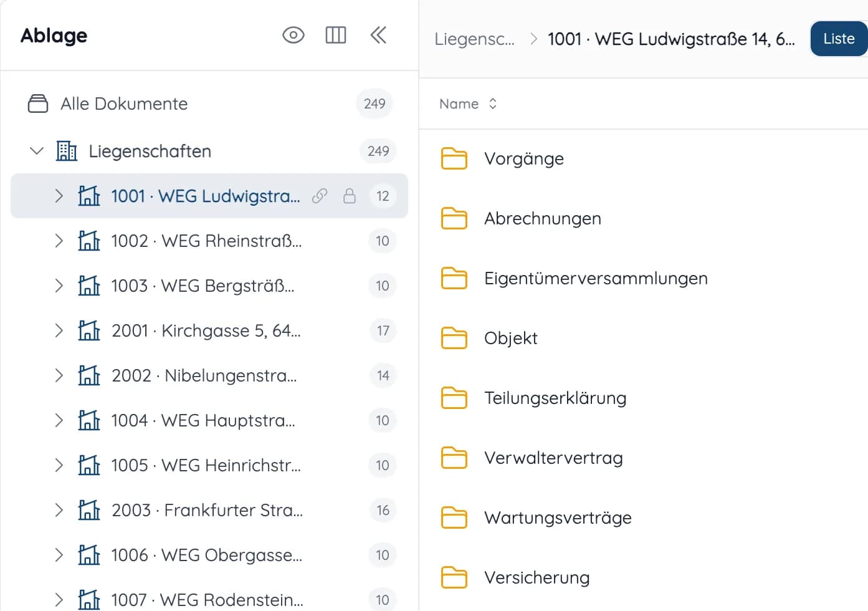Expand the 1005 WEG Heinrichstr node
The width and height of the screenshot is (868, 611).
59,465
